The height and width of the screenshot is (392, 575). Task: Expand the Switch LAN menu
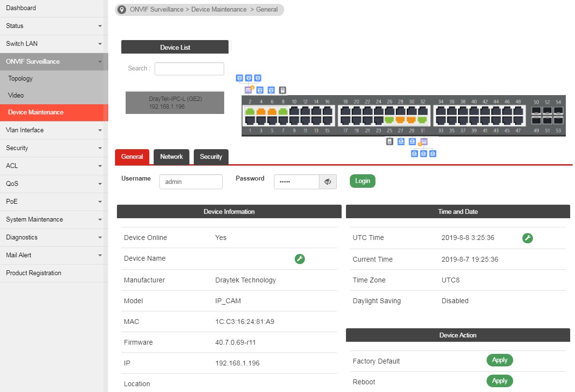point(54,44)
